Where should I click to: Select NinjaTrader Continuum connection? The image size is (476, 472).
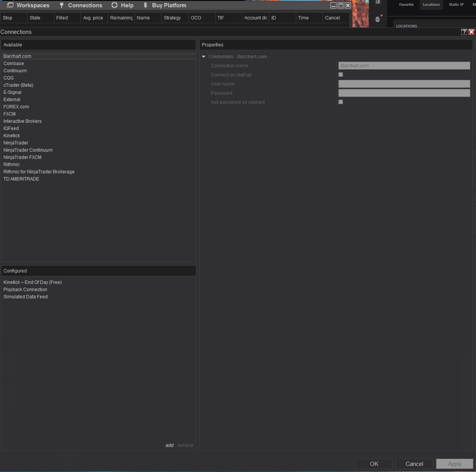(98, 150)
